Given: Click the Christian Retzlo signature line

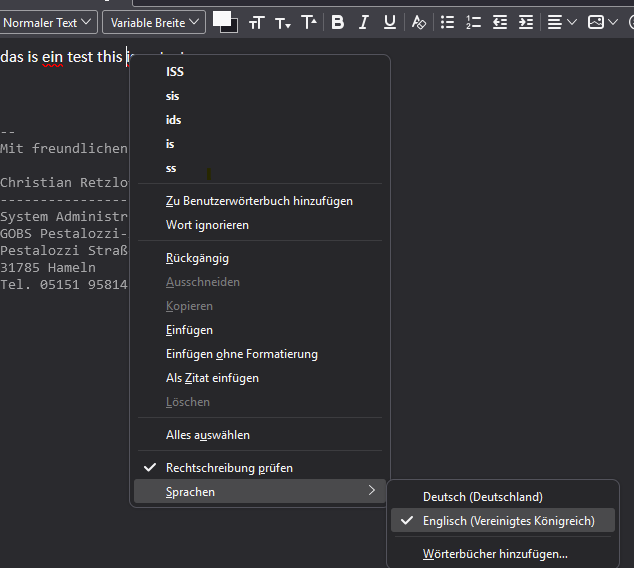Looking at the screenshot, I should point(64,183).
